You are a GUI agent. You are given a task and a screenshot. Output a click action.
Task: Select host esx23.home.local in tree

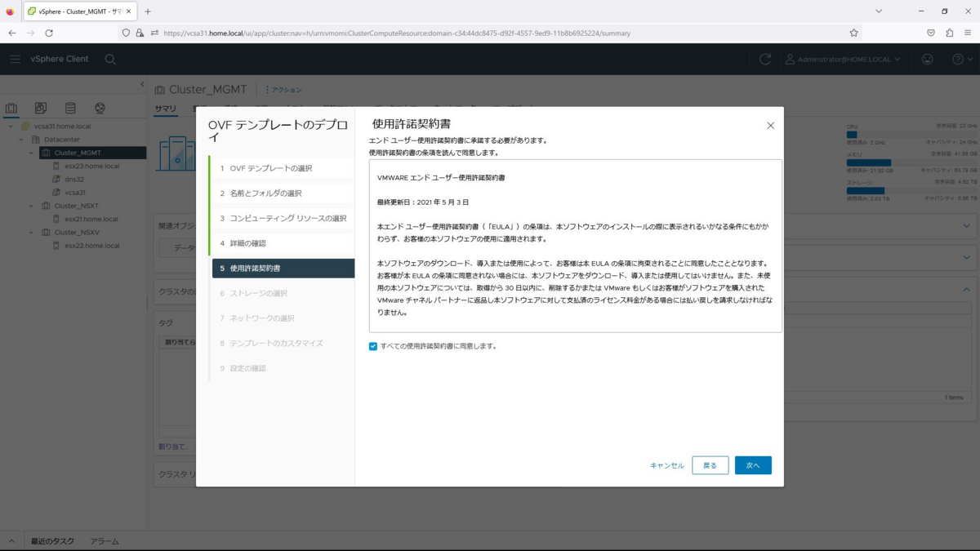91,166
